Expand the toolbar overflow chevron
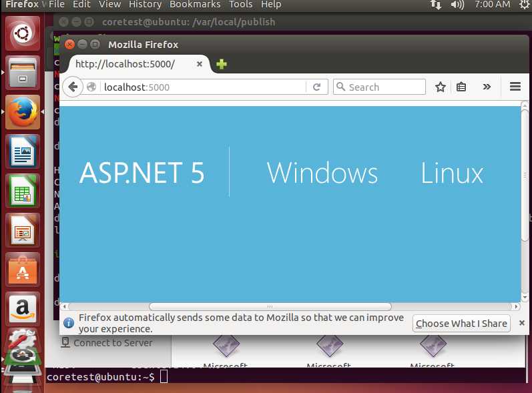The image size is (532, 393). pos(487,87)
